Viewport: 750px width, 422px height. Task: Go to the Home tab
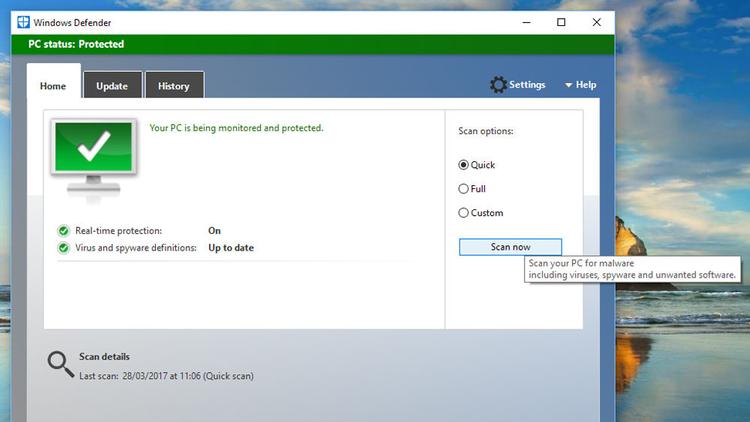[x=53, y=86]
